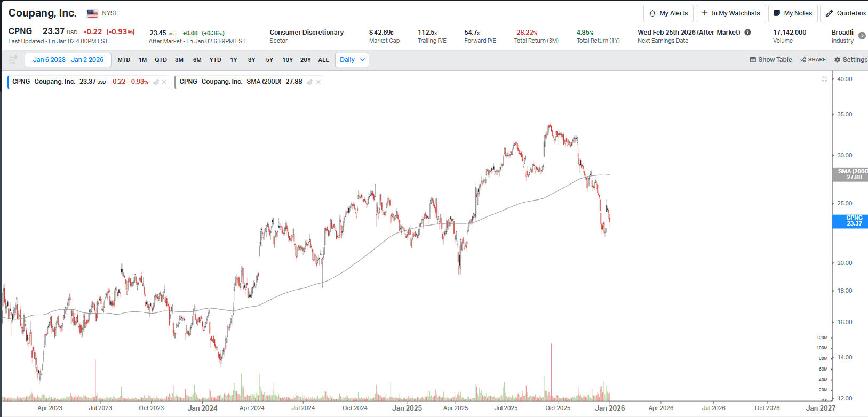Advance stats row with right chevron arrow

click(862, 36)
